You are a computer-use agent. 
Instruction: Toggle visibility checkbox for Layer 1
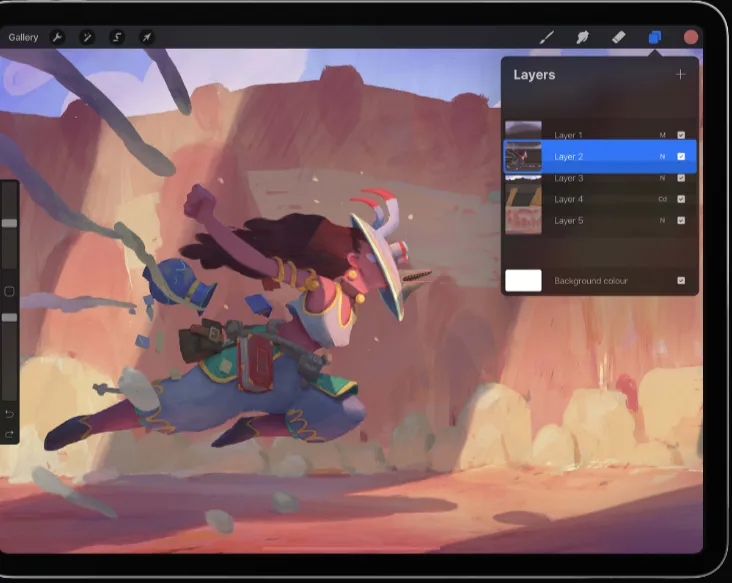(x=681, y=135)
